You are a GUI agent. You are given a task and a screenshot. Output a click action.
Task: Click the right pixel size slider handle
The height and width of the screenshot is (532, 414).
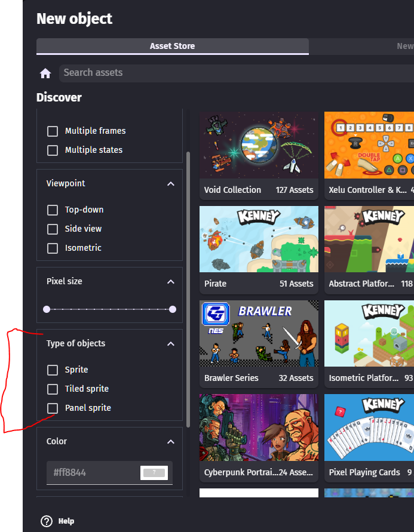pyautogui.click(x=173, y=309)
